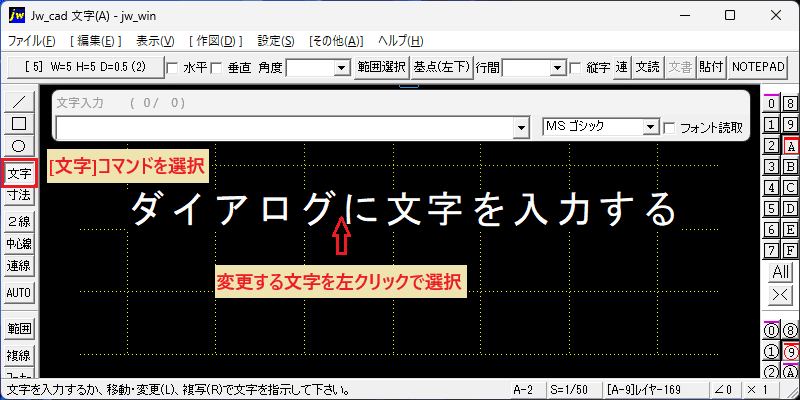Click the NOTEPAD button
The image size is (800, 400).
tap(758, 67)
